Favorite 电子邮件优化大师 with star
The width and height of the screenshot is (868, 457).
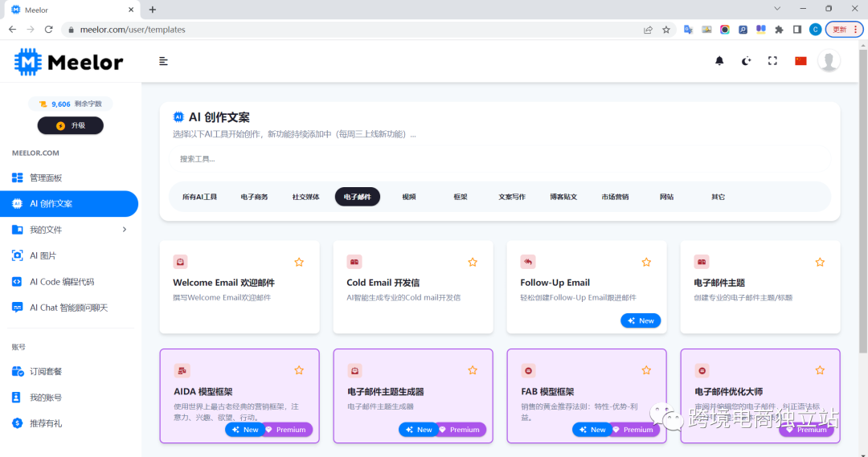coord(820,370)
